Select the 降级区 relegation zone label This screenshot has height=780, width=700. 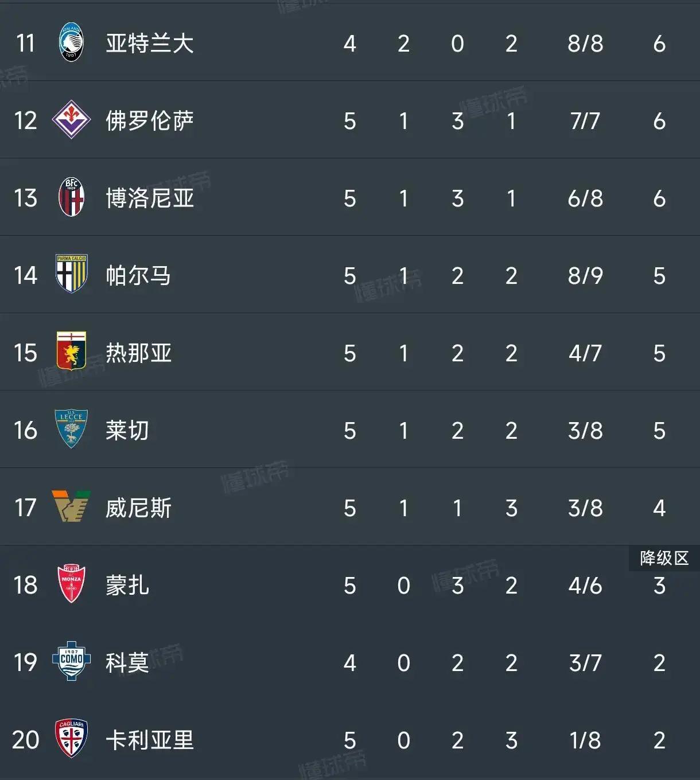coord(664,558)
